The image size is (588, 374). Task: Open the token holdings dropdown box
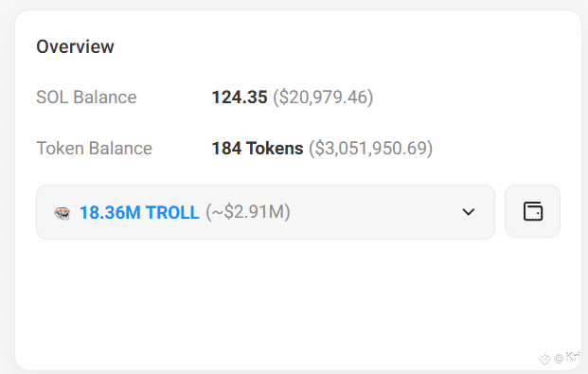pyautogui.click(x=265, y=212)
